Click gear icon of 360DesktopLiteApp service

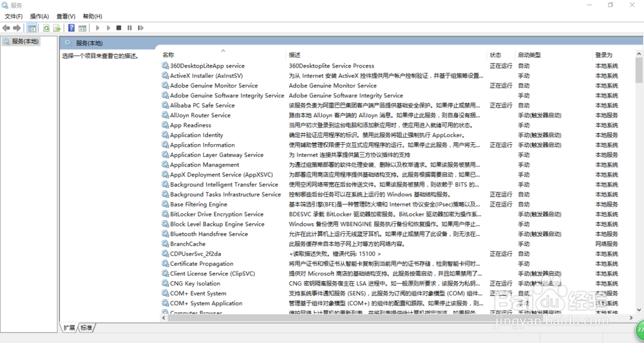[165, 66]
